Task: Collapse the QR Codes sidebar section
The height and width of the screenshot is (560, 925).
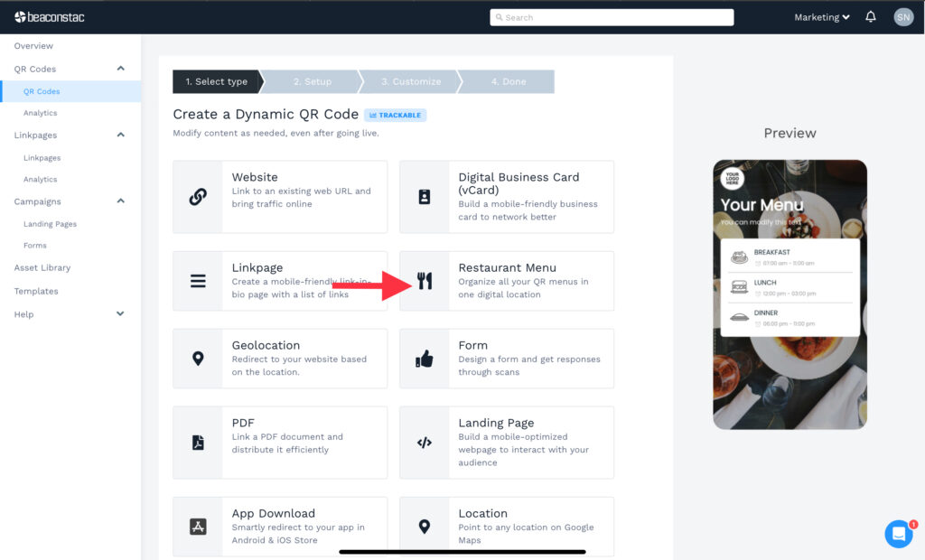Action: pos(119,68)
